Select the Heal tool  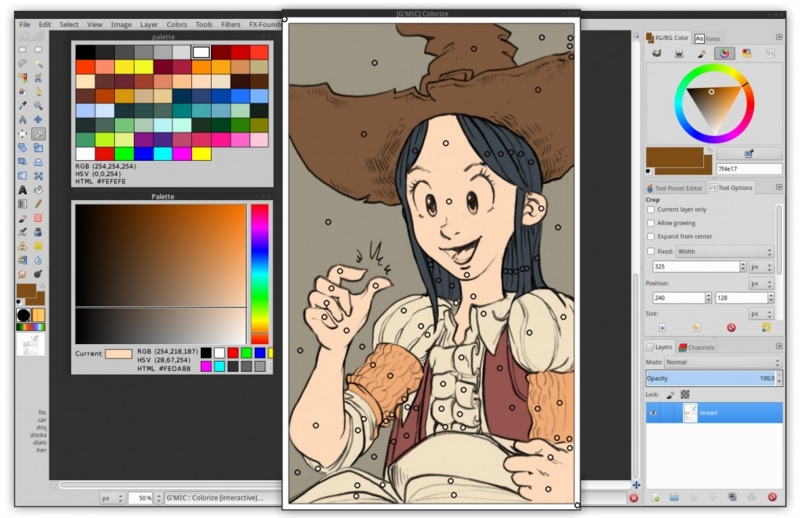point(38,246)
